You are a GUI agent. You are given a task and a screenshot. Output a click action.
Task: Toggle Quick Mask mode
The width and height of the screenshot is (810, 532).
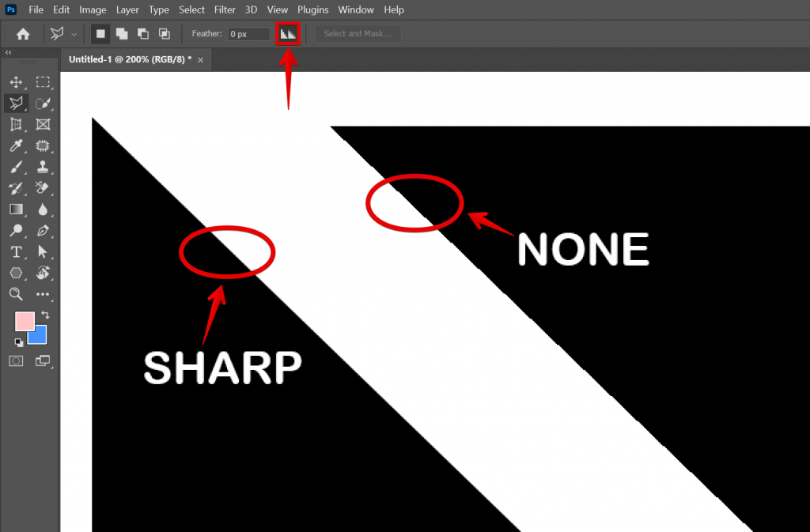[16, 360]
